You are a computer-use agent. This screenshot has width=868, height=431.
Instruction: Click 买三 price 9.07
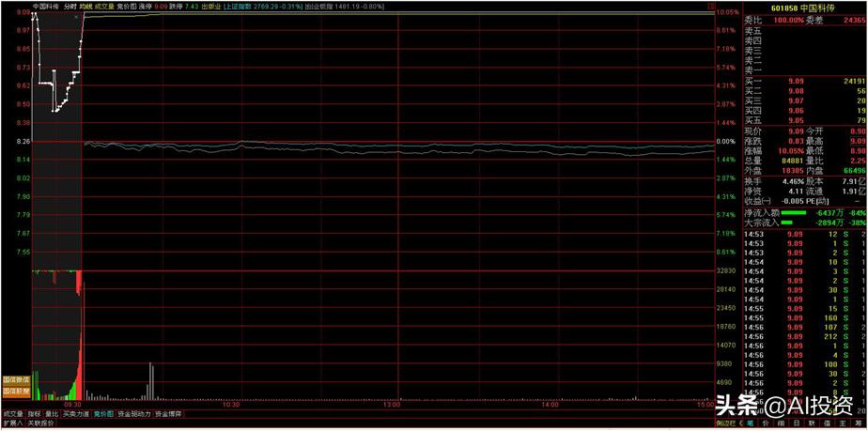coord(796,100)
